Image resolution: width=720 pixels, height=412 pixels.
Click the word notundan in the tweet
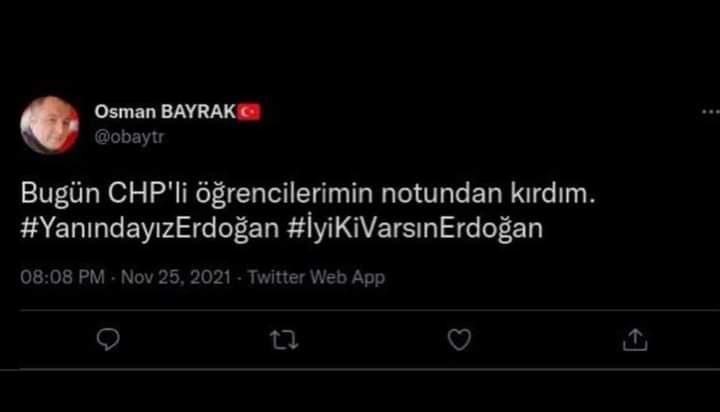click(x=442, y=193)
